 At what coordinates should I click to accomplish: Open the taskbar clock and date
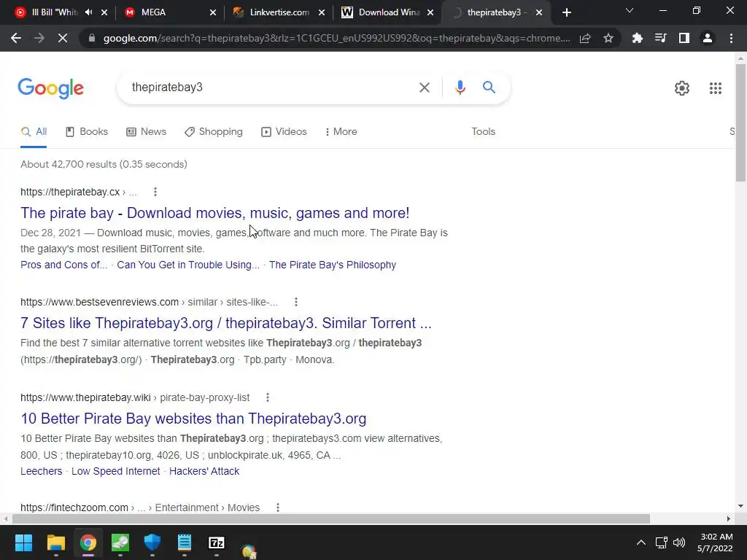click(715, 542)
